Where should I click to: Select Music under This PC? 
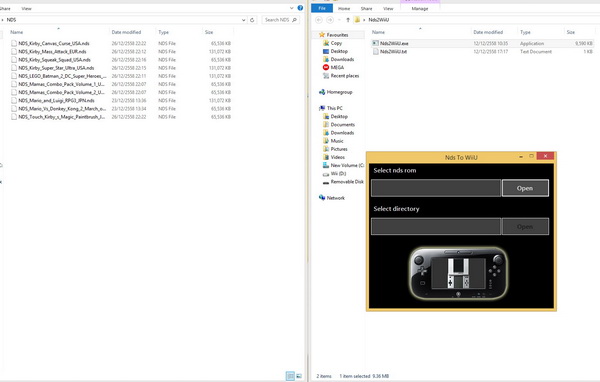[x=337, y=141]
